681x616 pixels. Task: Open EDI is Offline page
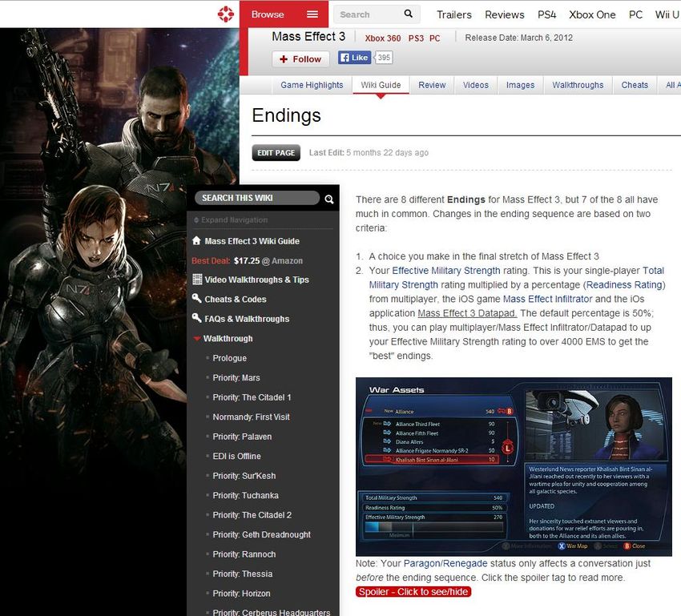tap(236, 457)
